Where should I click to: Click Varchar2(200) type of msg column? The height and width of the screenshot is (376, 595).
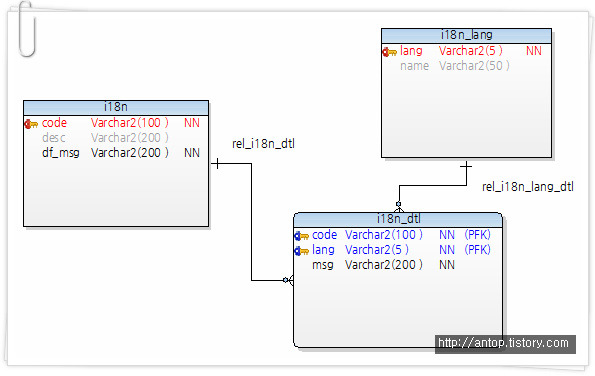pyautogui.click(x=384, y=265)
